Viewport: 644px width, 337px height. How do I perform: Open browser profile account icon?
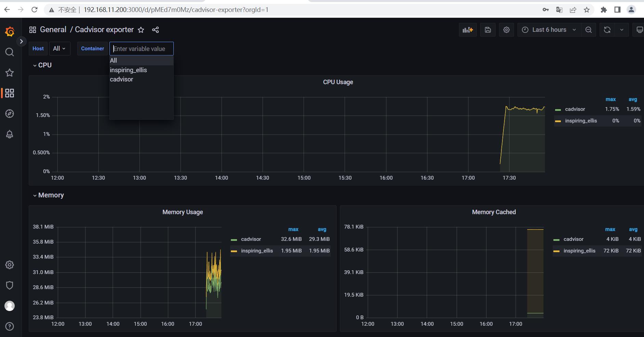631,10
